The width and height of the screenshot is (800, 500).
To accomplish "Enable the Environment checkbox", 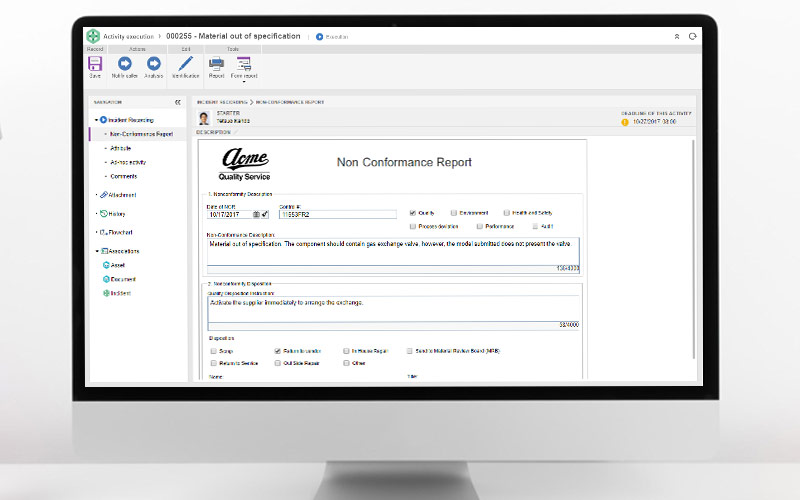I will [x=454, y=213].
